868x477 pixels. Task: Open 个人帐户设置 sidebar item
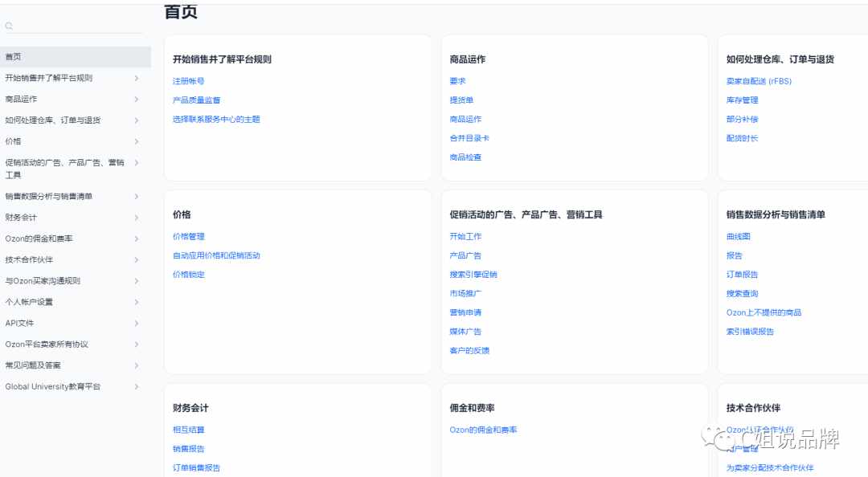coord(30,302)
